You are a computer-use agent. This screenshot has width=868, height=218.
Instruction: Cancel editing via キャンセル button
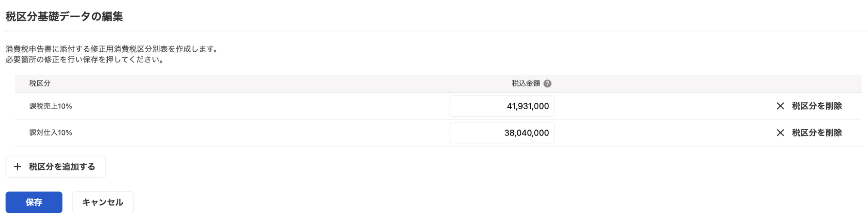point(103,202)
